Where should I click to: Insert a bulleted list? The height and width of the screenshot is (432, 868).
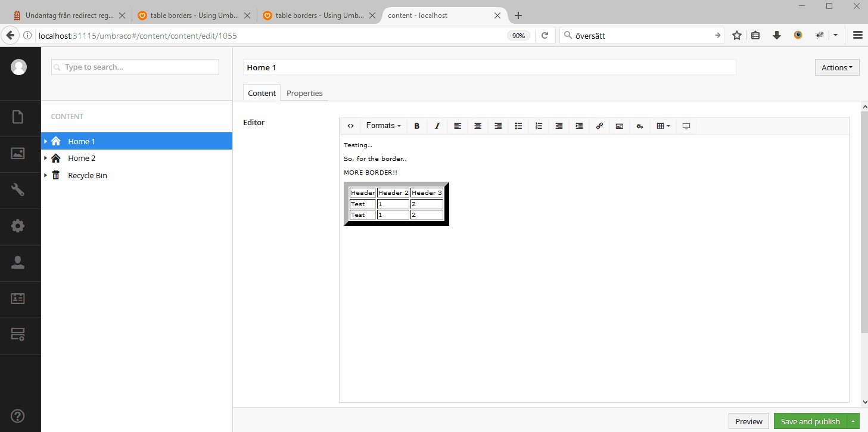point(518,126)
